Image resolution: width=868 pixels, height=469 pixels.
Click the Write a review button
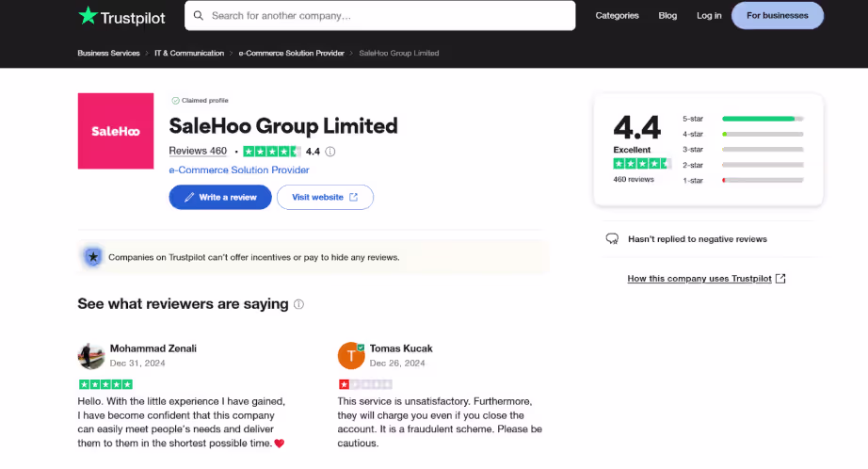(x=220, y=197)
